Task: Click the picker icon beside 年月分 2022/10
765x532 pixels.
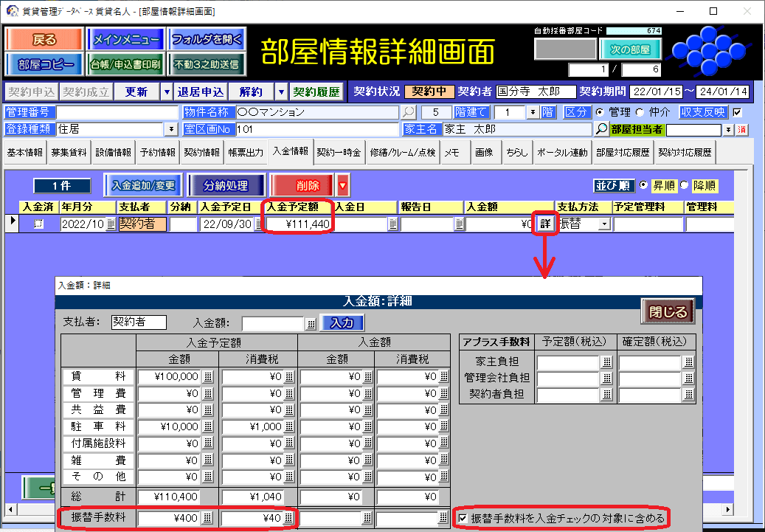Action: (x=111, y=224)
